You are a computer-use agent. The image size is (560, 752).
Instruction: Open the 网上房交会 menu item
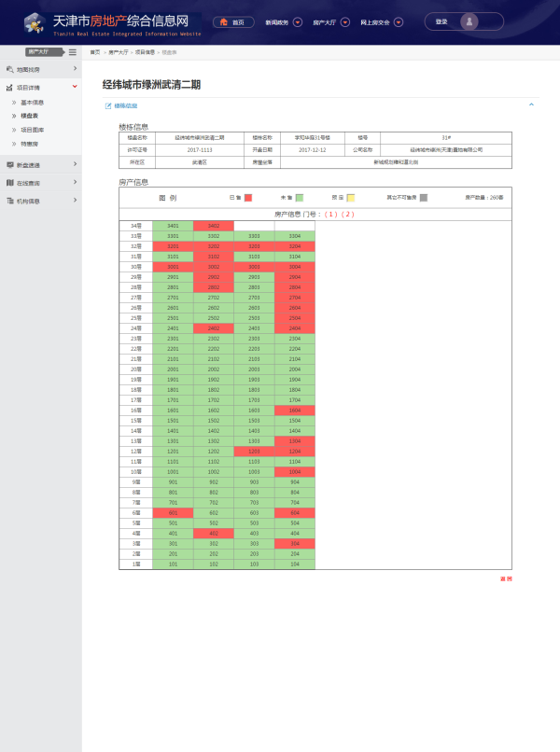click(375, 22)
